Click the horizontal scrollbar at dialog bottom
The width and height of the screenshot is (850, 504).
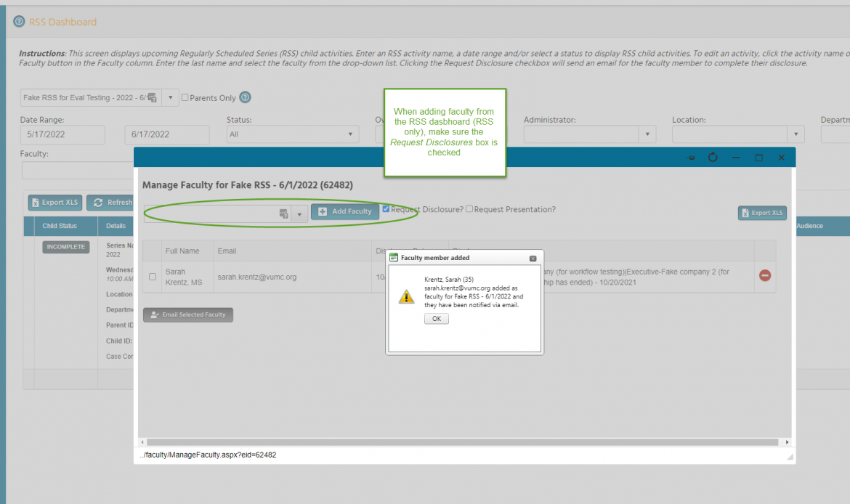pos(465,442)
